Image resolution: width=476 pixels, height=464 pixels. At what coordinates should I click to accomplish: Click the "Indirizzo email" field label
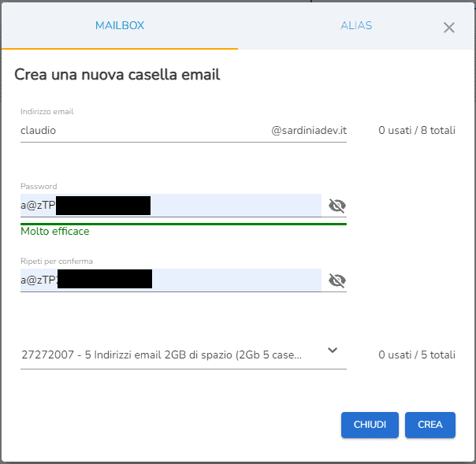click(47, 112)
